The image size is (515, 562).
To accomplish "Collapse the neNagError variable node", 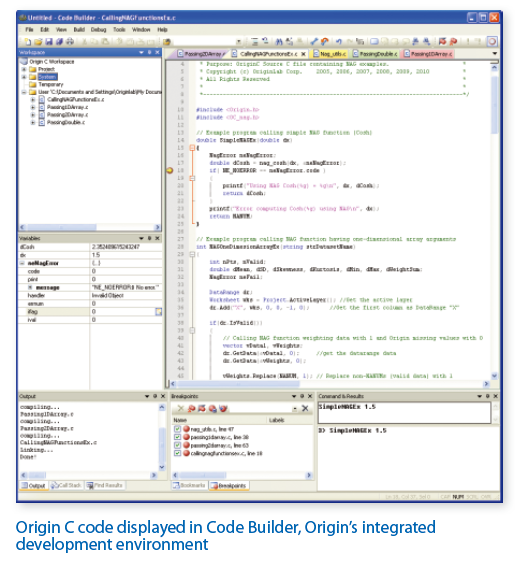I will coord(22,263).
